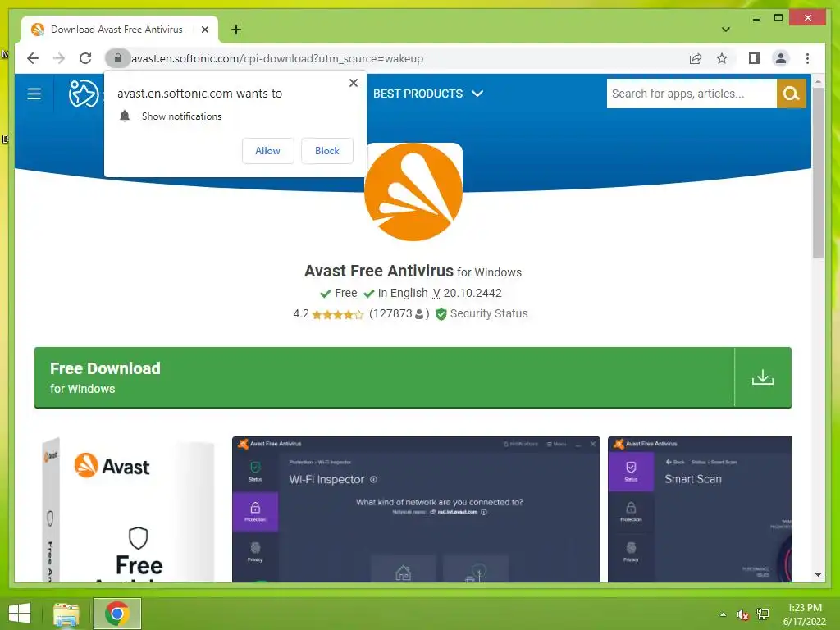Close the Download Avast Free Antivirus tab
The image size is (840, 630).
[x=204, y=30]
